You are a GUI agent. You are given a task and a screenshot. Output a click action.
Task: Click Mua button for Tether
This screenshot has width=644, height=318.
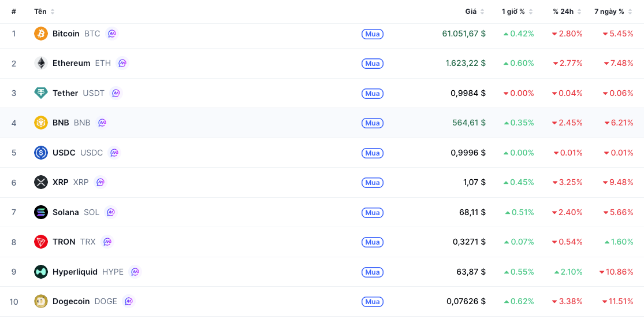373,94
